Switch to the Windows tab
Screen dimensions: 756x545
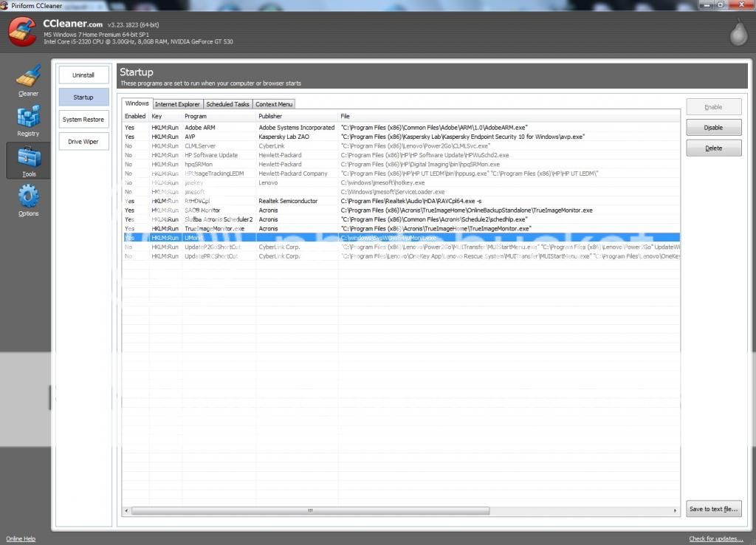(137, 103)
